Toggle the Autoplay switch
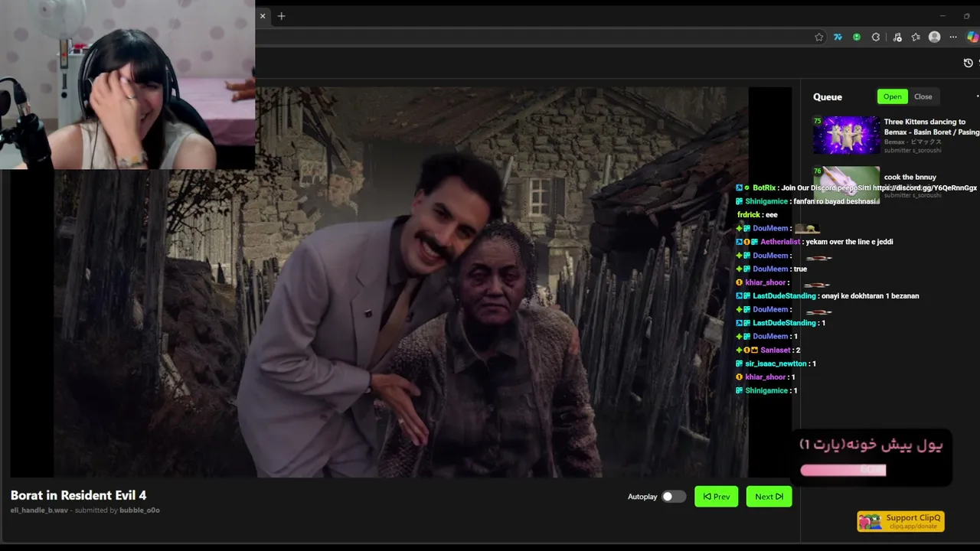The width and height of the screenshot is (980, 551). tap(674, 497)
